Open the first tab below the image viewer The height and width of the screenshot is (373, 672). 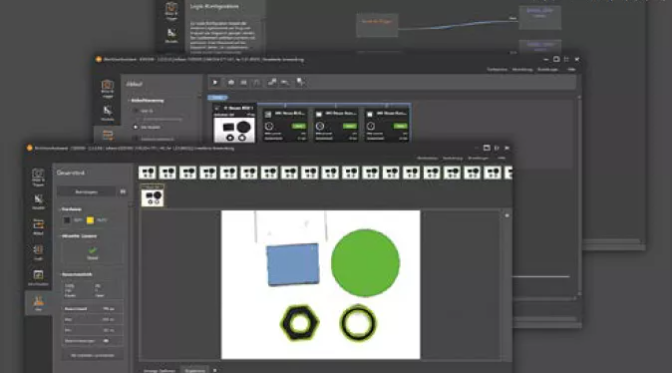pos(159,370)
